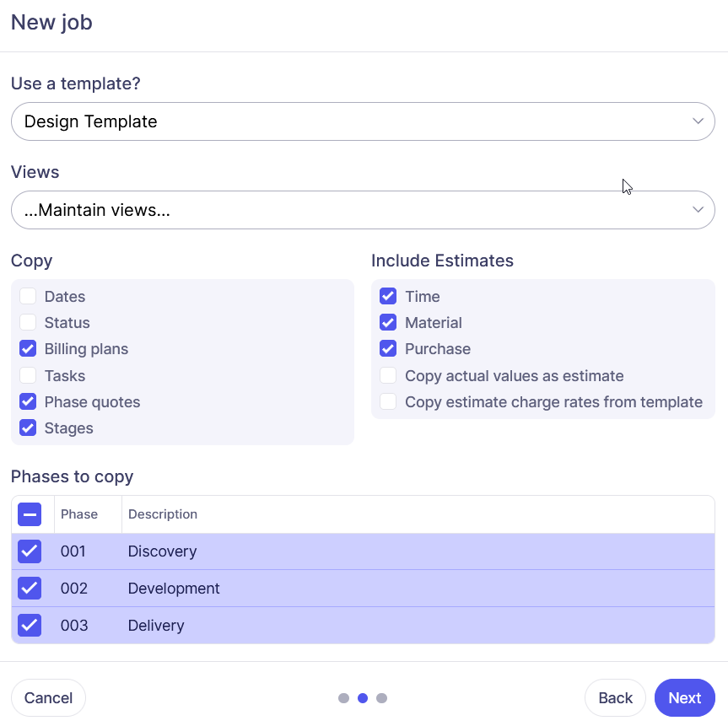Screen dimensions: 728x726
Task: Enable the Dates copy checkbox
Action: [28, 297]
